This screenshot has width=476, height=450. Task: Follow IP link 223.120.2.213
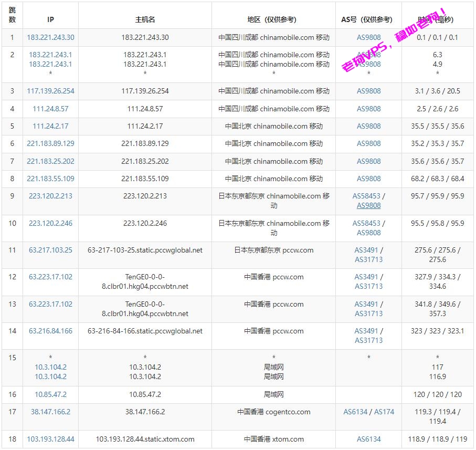(x=50, y=196)
